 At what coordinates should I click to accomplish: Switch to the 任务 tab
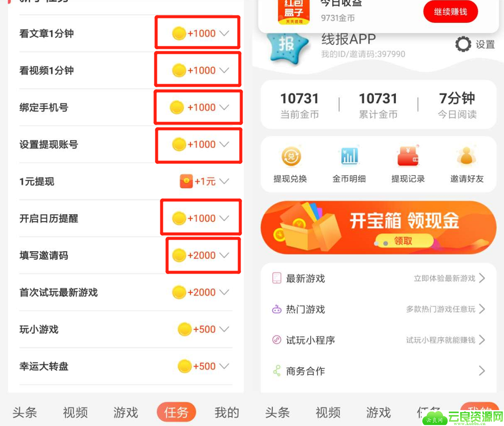176,412
